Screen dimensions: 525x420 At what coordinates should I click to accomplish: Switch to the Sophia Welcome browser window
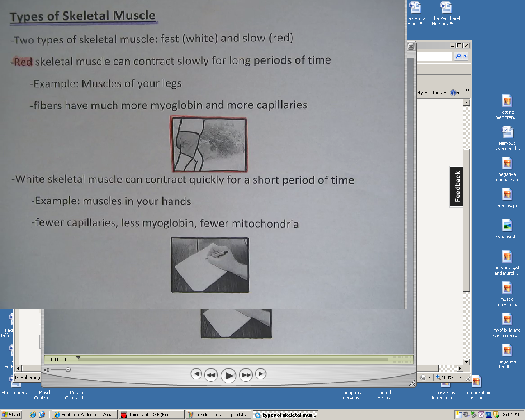[85, 415]
